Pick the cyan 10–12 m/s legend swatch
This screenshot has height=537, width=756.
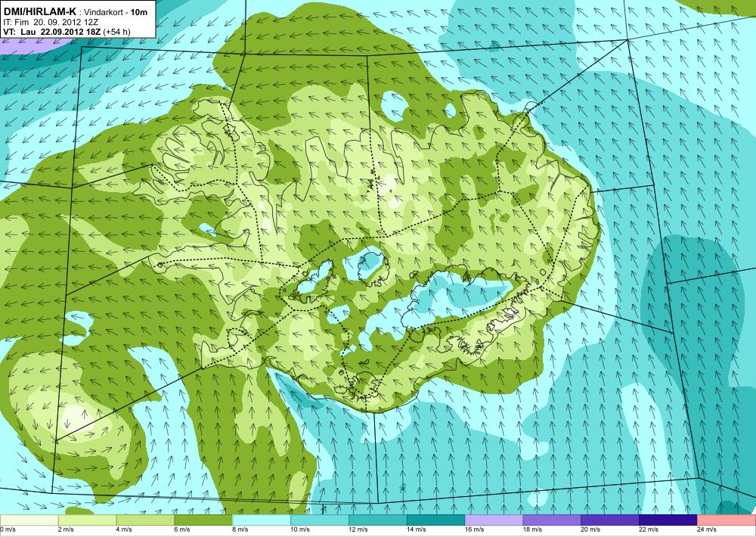click(320, 520)
